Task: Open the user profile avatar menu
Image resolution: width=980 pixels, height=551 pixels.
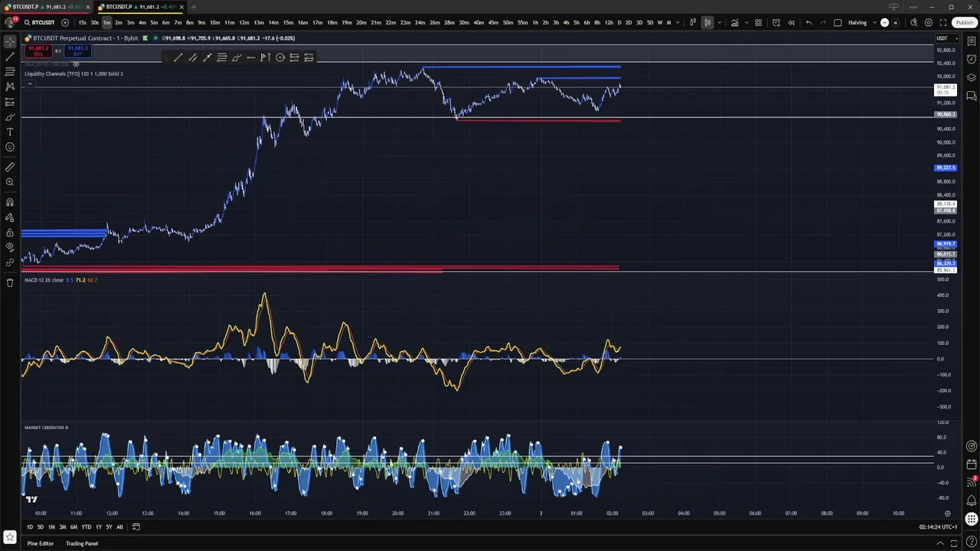Action: click(10, 23)
